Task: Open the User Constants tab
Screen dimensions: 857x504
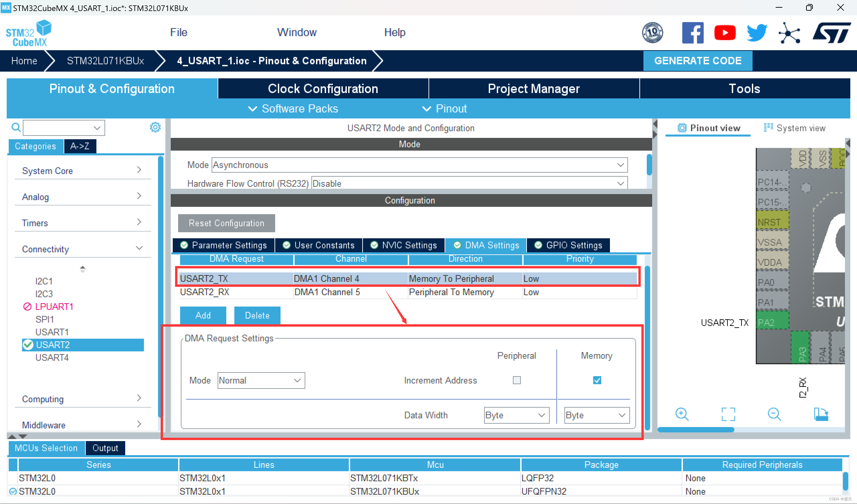Action: [319, 245]
